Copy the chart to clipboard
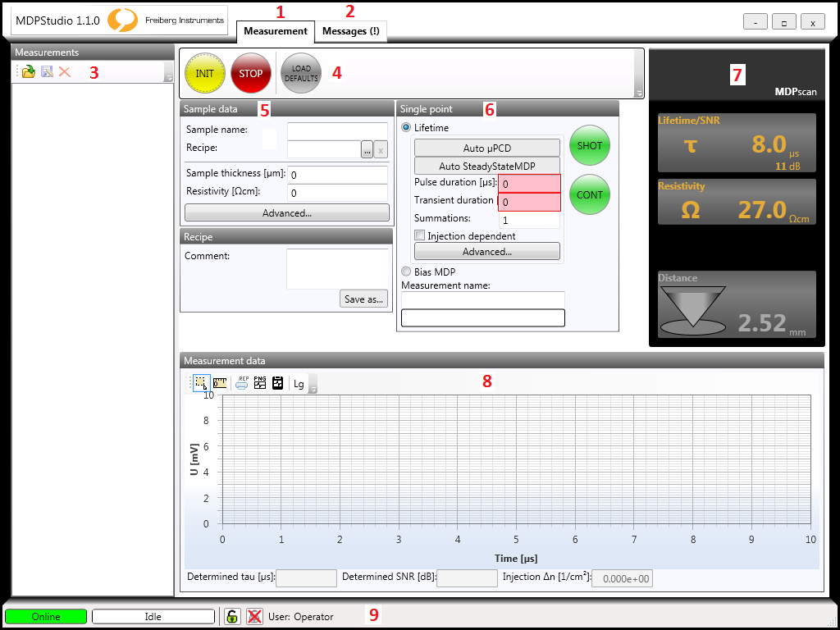 pos(278,383)
